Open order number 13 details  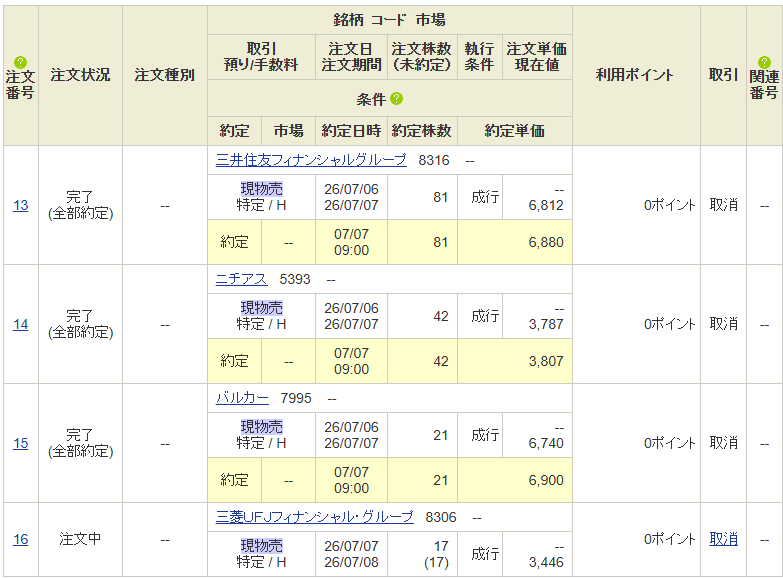tap(20, 205)
